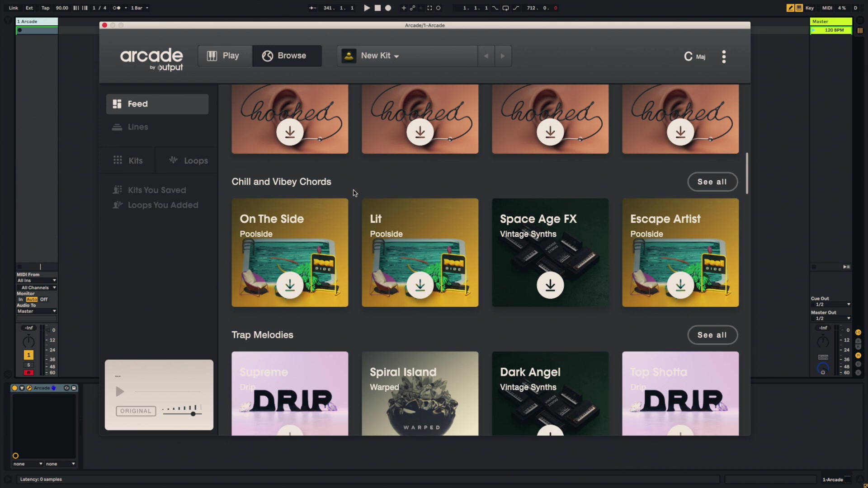Screen dimensions: 868x488
Task: Click the Key map mode button
Action: click(x=810, y=8)
